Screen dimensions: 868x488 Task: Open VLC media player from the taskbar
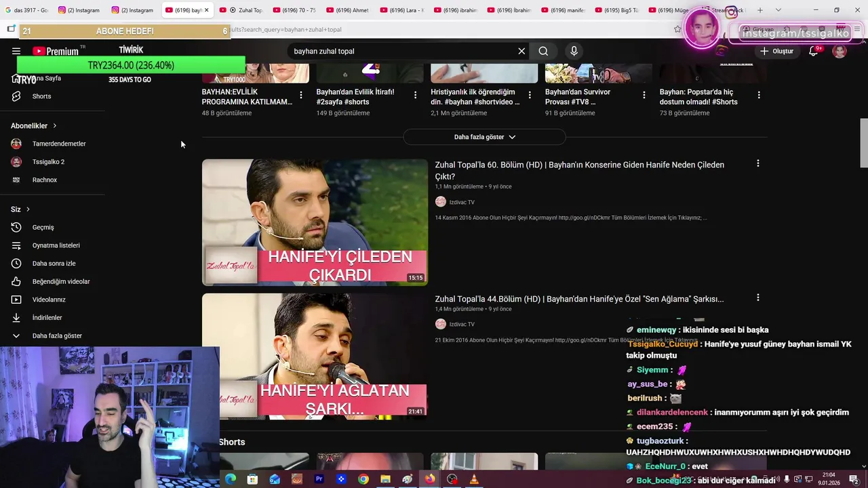tap(474, 479)
